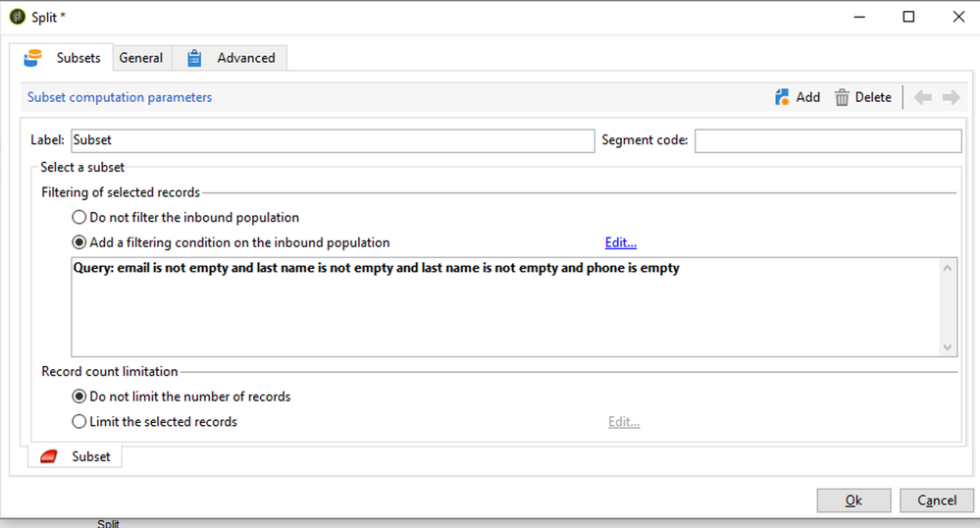Select Add a filtering condition option
This screenshot has width=980, height=528.
79,242
